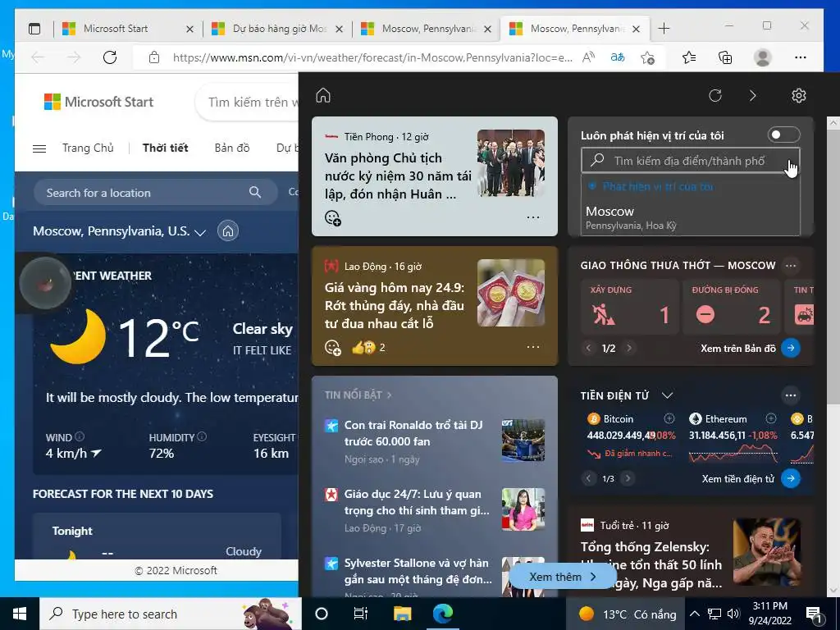The image size is (840, 630).
Task: Click the weather page home location icon
Action: click(x=228, y=231)
